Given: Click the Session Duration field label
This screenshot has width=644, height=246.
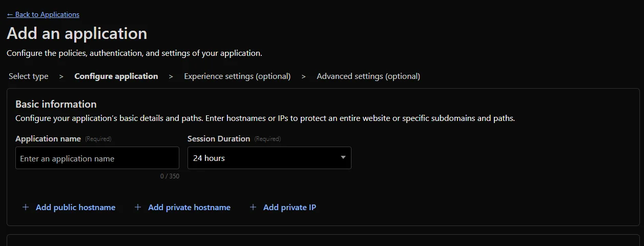Looking at the screenshot, I should 219,139.
